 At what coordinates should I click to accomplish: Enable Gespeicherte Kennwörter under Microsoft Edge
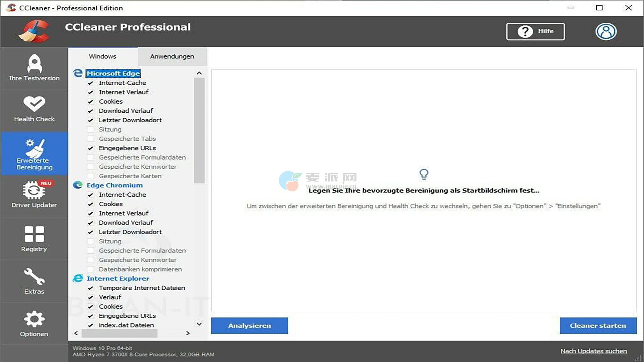(90, 167)
